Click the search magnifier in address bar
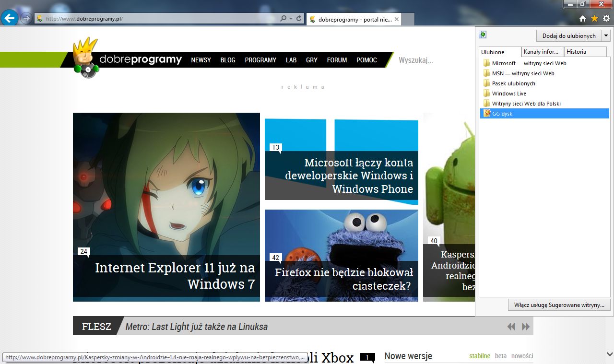The image size is (614, 364). pyautogui.click(x=283, y=19)
